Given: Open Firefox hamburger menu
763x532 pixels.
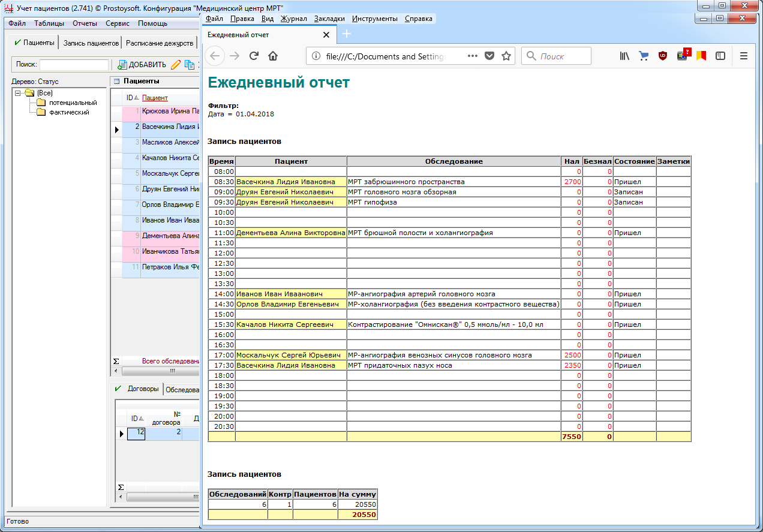Looking at the screenshot, I should tap(744, 56).
